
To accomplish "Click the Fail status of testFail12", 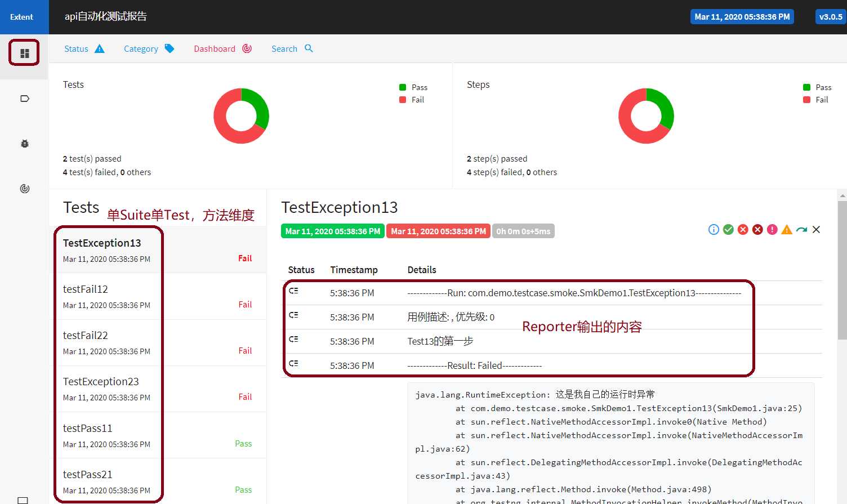I will [245, 305].
